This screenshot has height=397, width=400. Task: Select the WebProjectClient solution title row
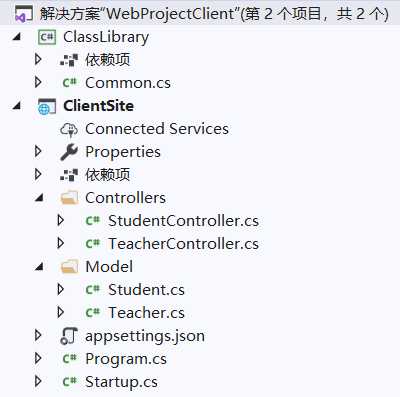(x=200, y=14)
